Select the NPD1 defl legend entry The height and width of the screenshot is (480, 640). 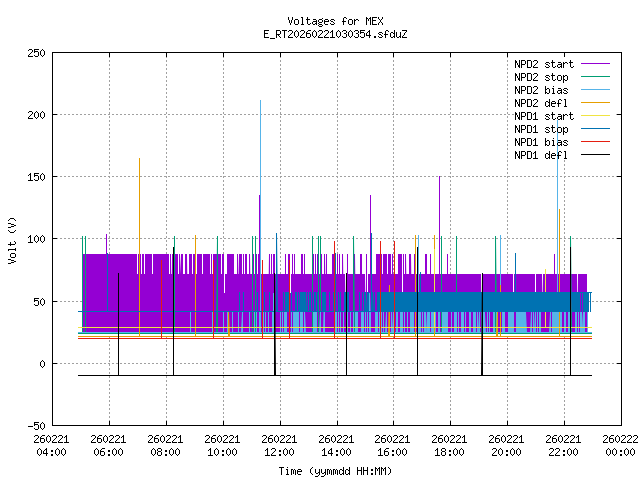(541, 155)
